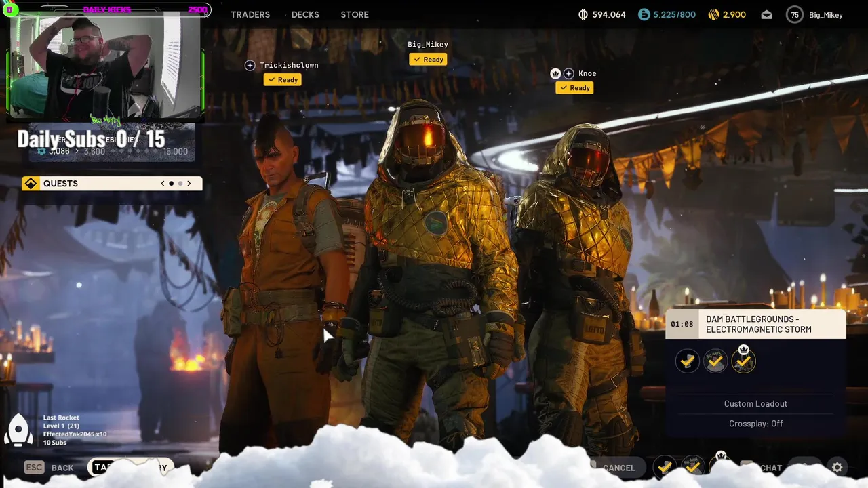Open the STORE tab
Image resolution: width=868 pixels, height=488 pixels.
pos(355,14)
